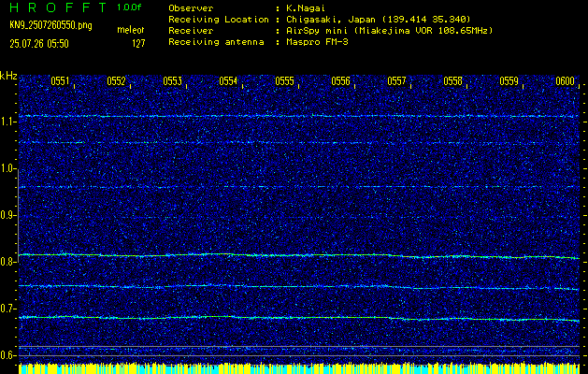Click the 0.9 frequency axis label
588x374 pixels.
[7, 215]
